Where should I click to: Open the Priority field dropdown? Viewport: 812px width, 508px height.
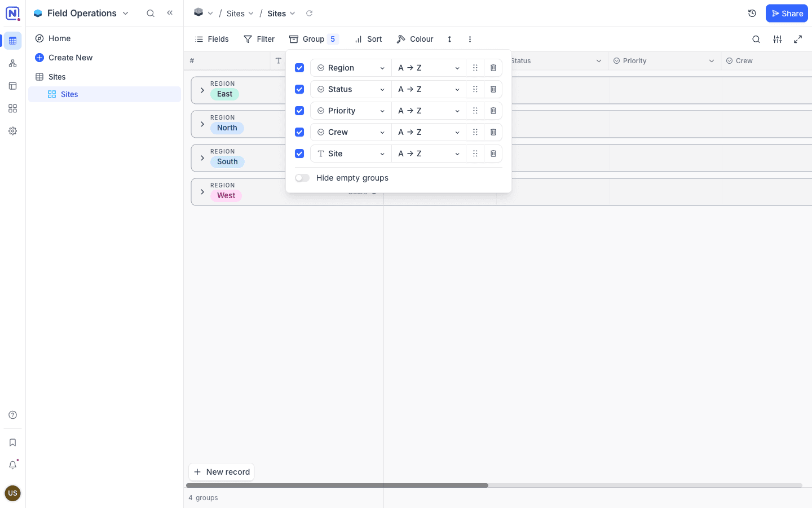(351, 111)
